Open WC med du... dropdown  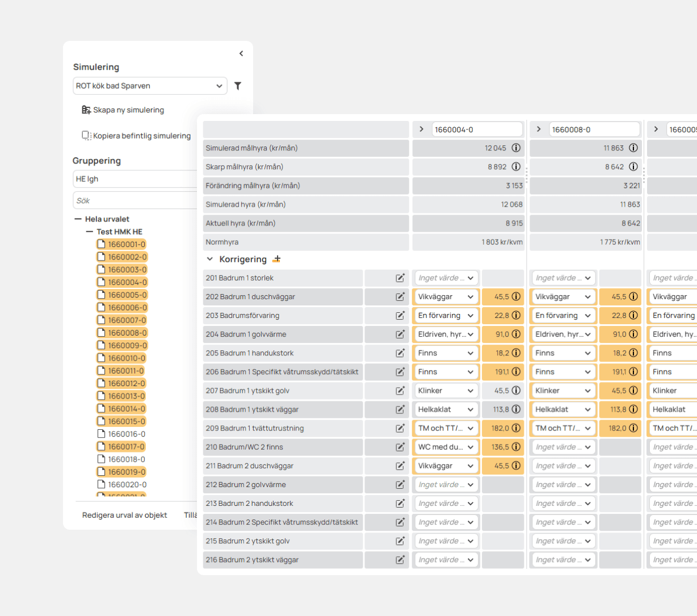(446, 447)
